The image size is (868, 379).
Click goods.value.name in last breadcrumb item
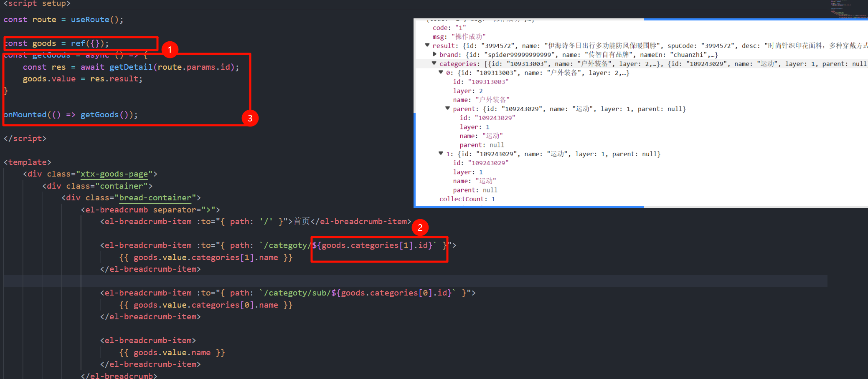[x=172, y=353]
